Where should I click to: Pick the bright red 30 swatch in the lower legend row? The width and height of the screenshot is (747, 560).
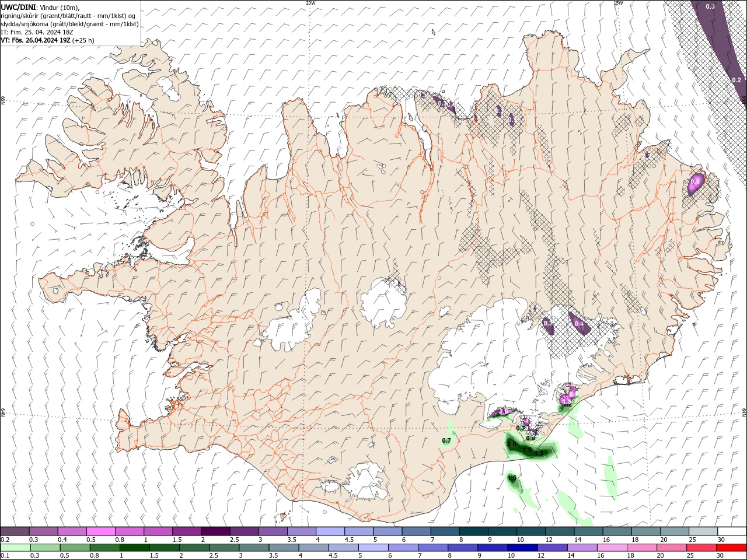(731, 548)
